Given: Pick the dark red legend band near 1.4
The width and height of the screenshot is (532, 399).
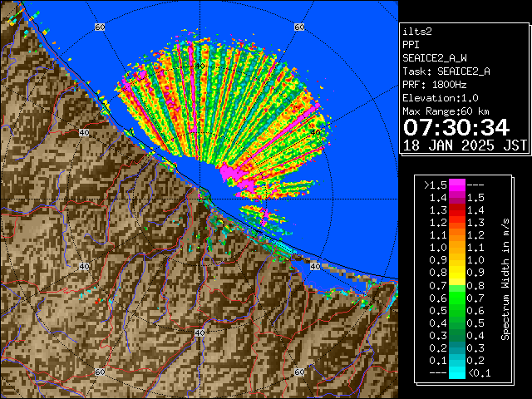Looking at the screenshot, I should click(456, 210).
